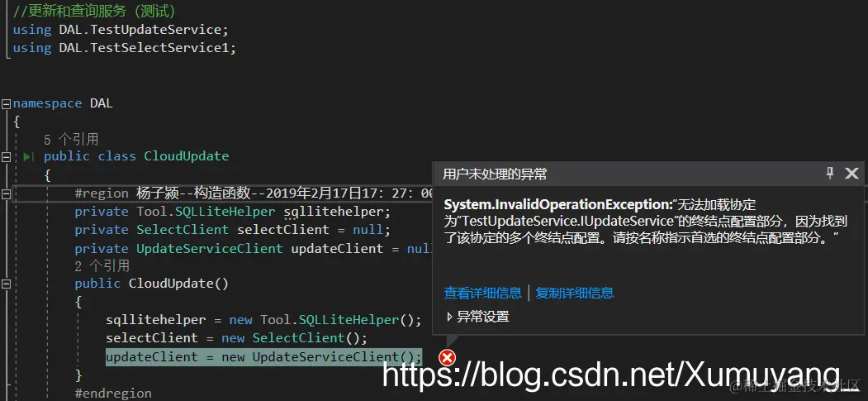Click the green execution arrow beside class CloudUpdate

29,157
